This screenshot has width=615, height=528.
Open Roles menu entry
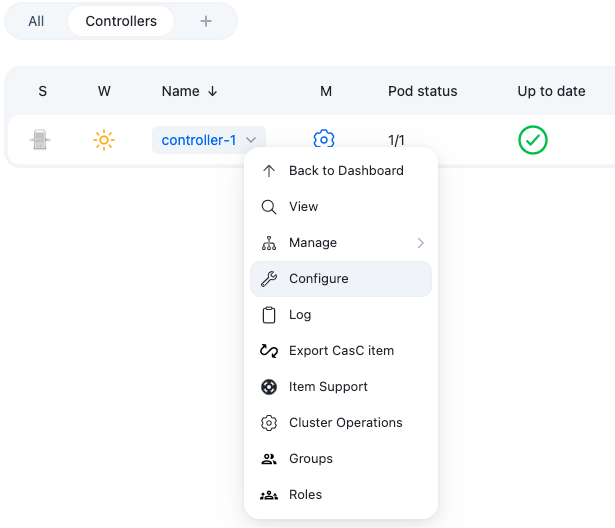pos(341,495)
